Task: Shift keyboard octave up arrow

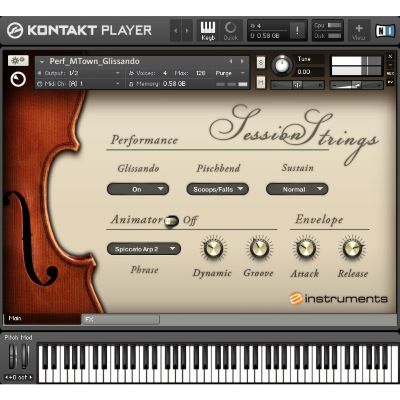Action: 31,378
